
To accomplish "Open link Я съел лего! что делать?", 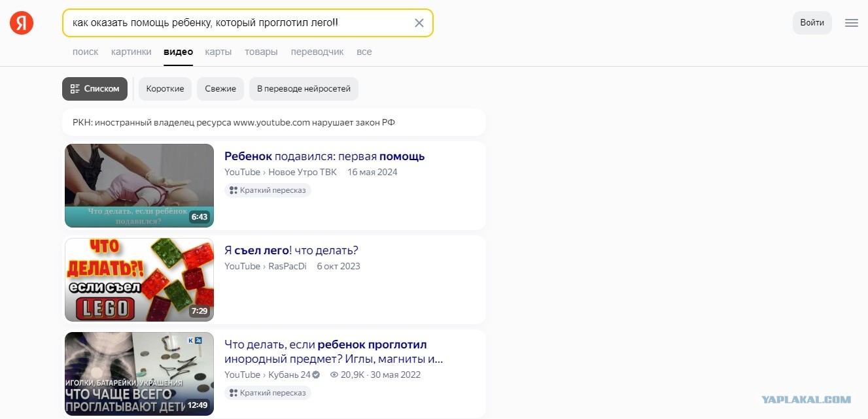I will click(291, 250).
